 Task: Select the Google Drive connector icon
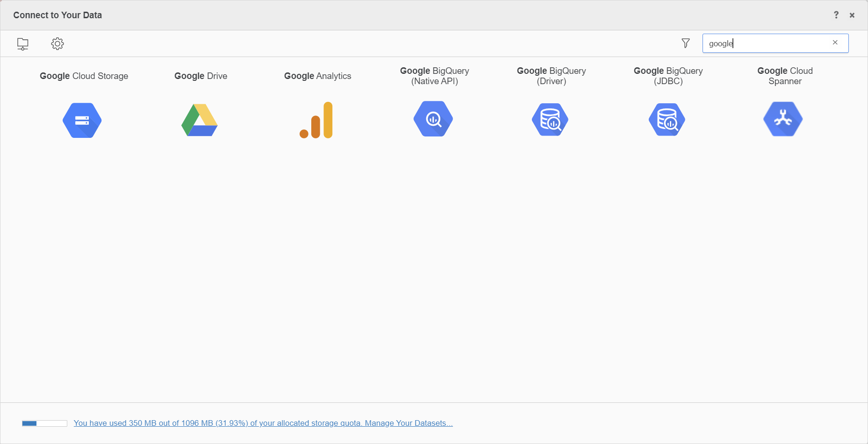200,120
